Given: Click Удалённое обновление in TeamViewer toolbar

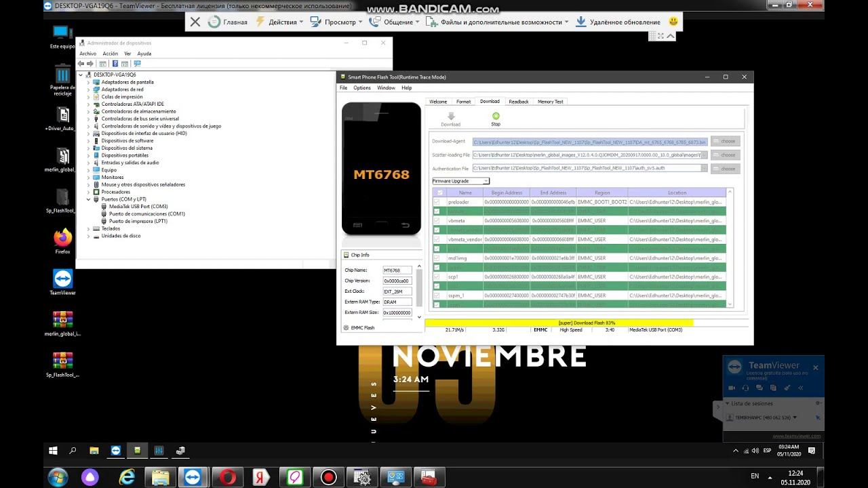Looking at the screenshot, I should pyautogui.click(x=618, y=22).
